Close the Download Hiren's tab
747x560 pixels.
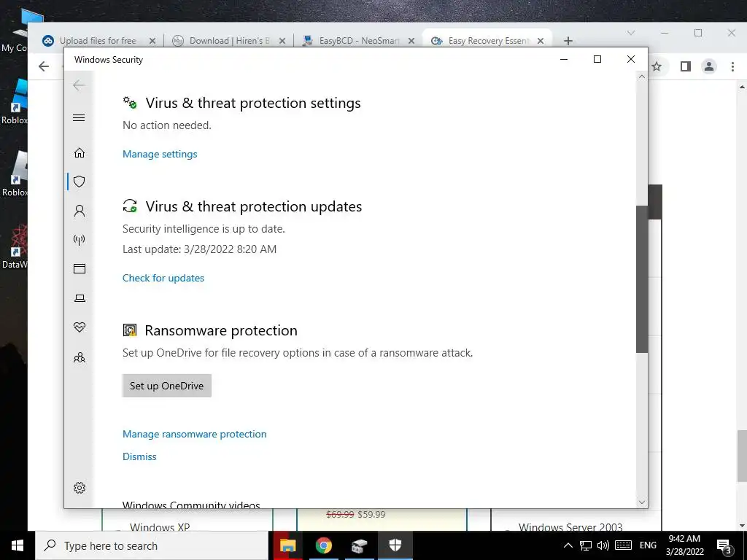282,41
